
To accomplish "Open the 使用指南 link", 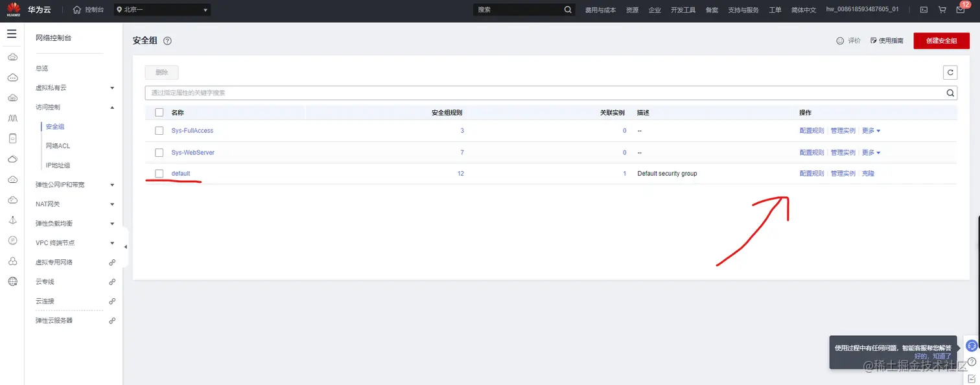I will tap(887, 41).
